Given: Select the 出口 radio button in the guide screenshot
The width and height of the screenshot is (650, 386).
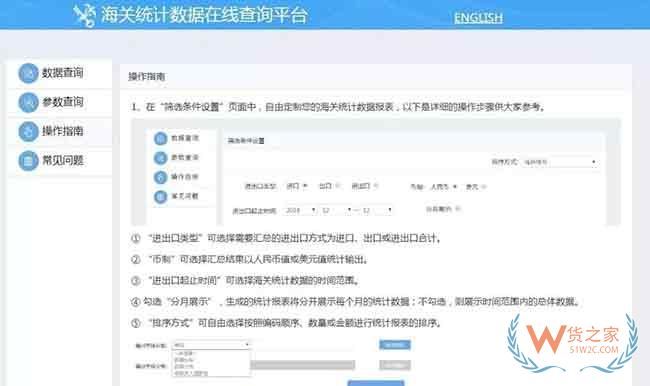Looking at the screenshot, I should point(337,186).
